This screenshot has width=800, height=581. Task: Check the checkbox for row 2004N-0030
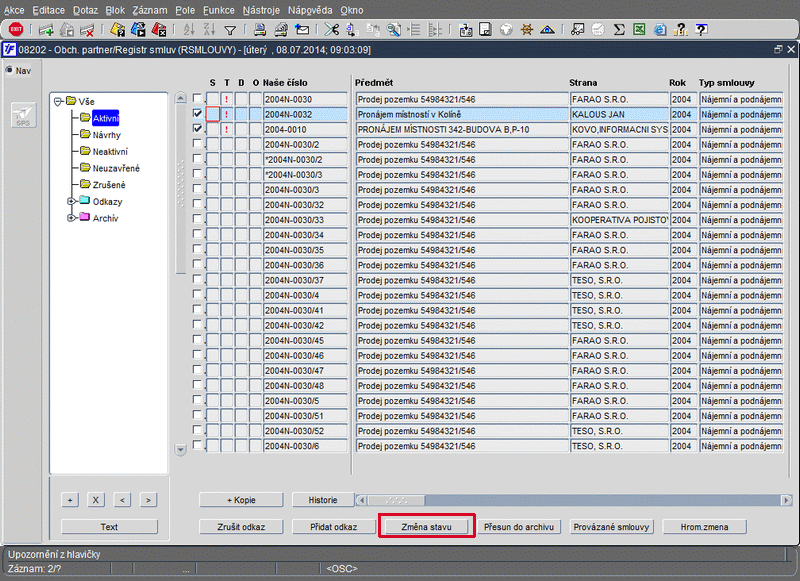pyautogui.click(x=197, y=98)
